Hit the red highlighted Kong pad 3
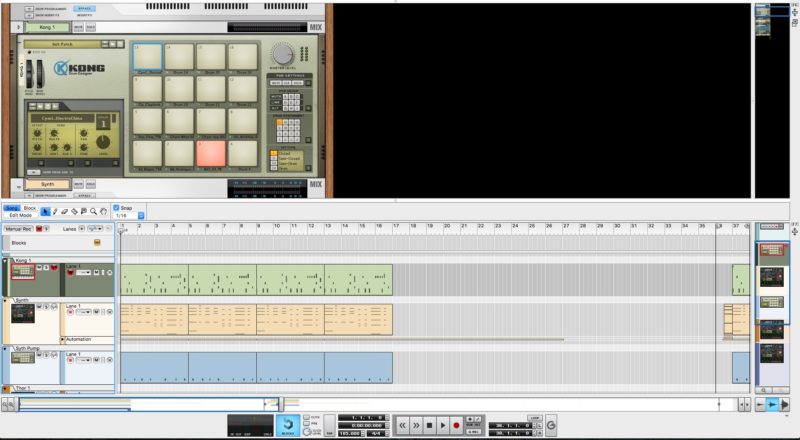Viewport: 800px width, 440px height. (x=211, y=154)
